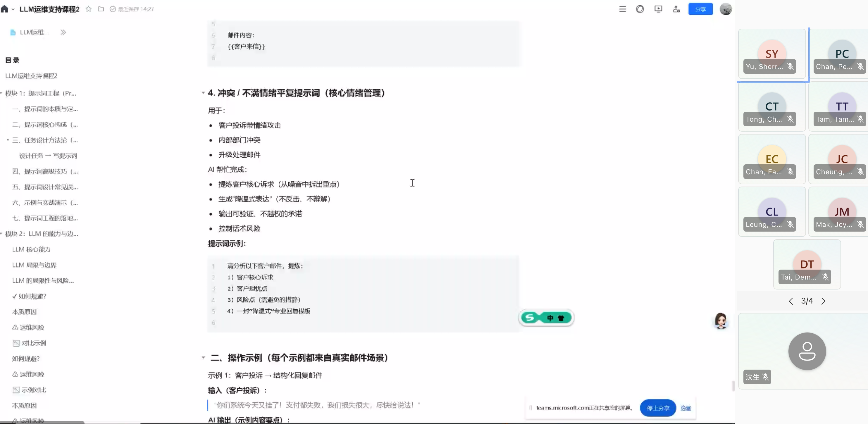Viewport: 868px width, 424px height.
Task: Expand sidebar double-chevron next to LLM运维
Action: pyautogui.click(x=63, y=32)
